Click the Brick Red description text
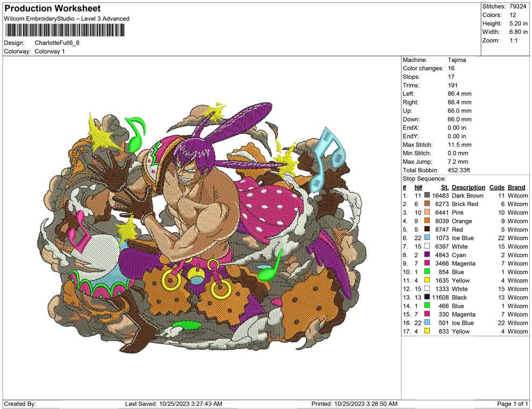 click(465, 203)
